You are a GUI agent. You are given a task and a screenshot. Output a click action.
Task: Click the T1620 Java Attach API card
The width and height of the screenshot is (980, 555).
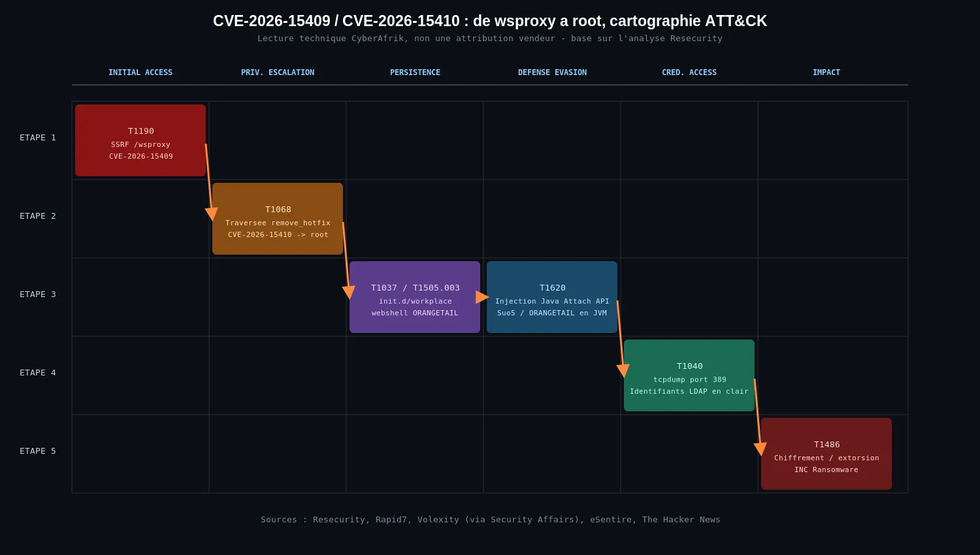coord(552,297)
